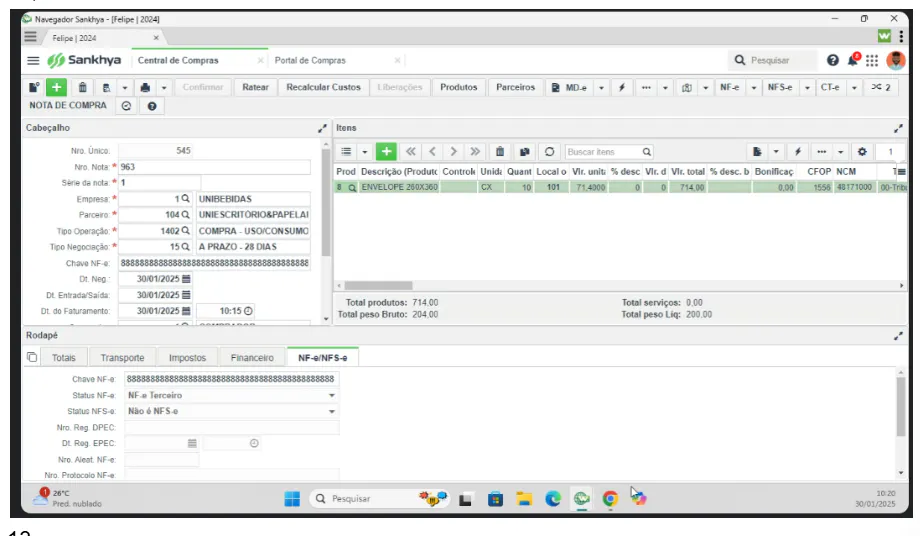Open the help question mark icon in header
The height and width of the screenshot is (536, 920).
coord(833,60)
